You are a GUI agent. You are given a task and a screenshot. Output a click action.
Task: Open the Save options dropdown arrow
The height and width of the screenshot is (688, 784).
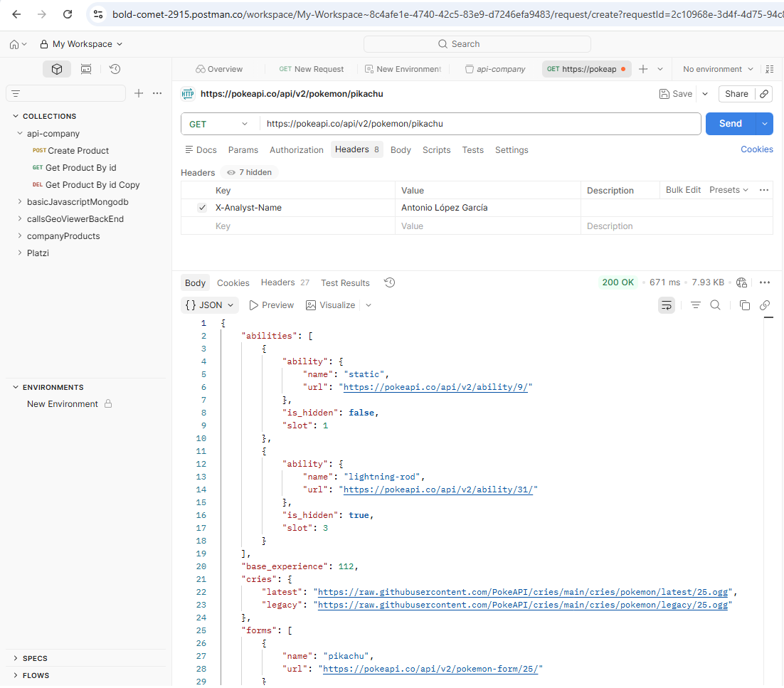click(x=705, y=93)
